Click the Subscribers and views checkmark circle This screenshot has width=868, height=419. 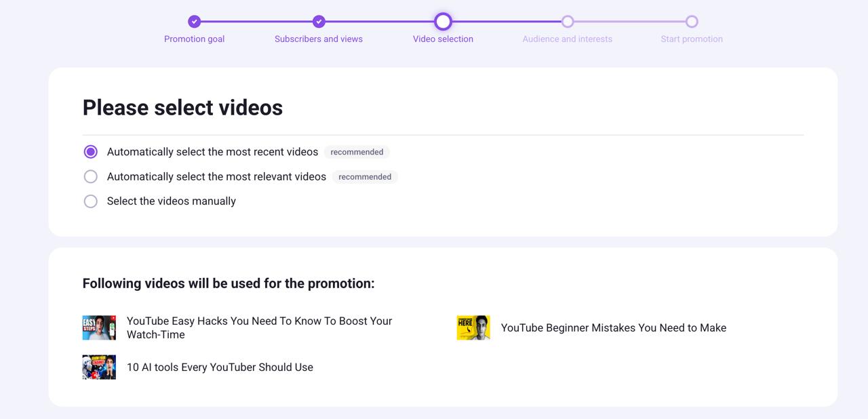coord(319,22)
